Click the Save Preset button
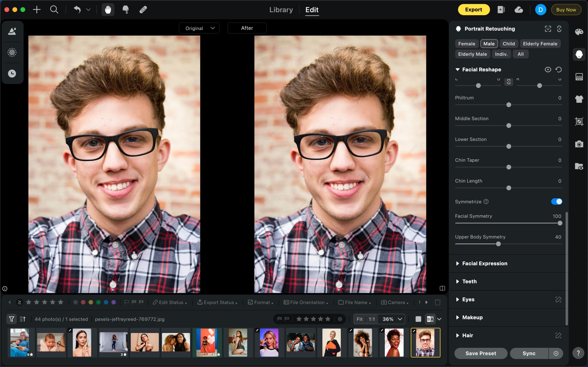Image resolution: width=588 pixels, height=367 pixels. [x=481, y=353]
